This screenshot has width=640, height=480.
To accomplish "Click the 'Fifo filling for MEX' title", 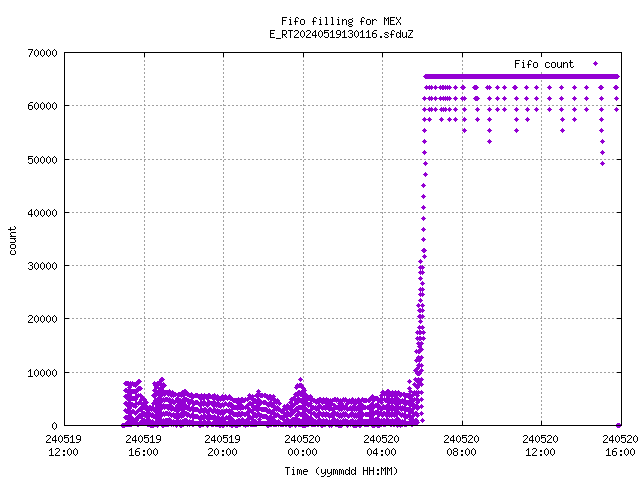I will coord(341,21).
